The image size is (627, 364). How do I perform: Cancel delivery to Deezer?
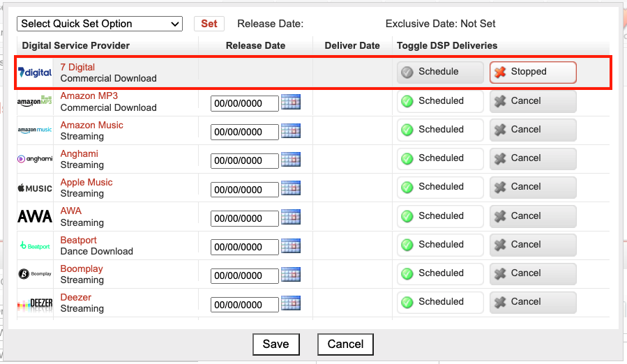[533, 303]
